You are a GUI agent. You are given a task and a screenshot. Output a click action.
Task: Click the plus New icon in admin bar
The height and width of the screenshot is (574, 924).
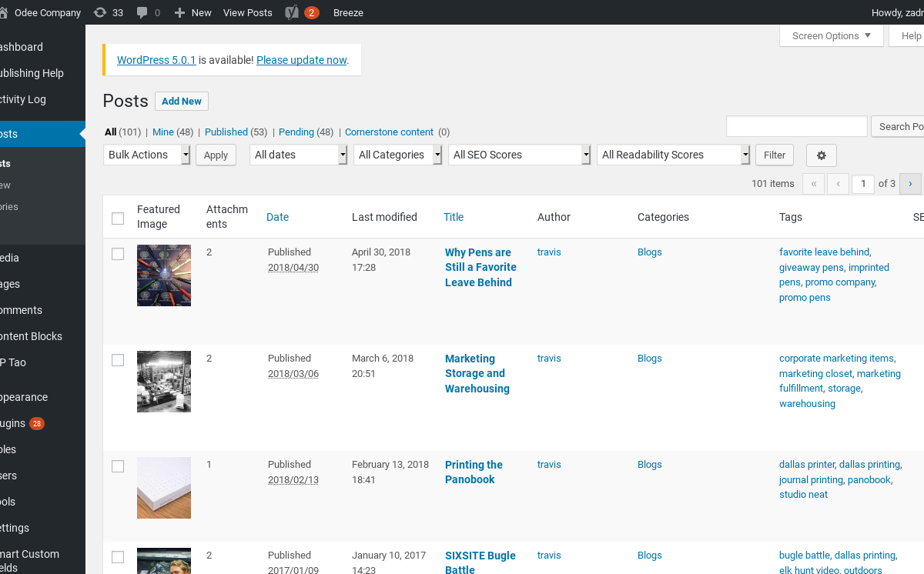(x=179, y=12)
